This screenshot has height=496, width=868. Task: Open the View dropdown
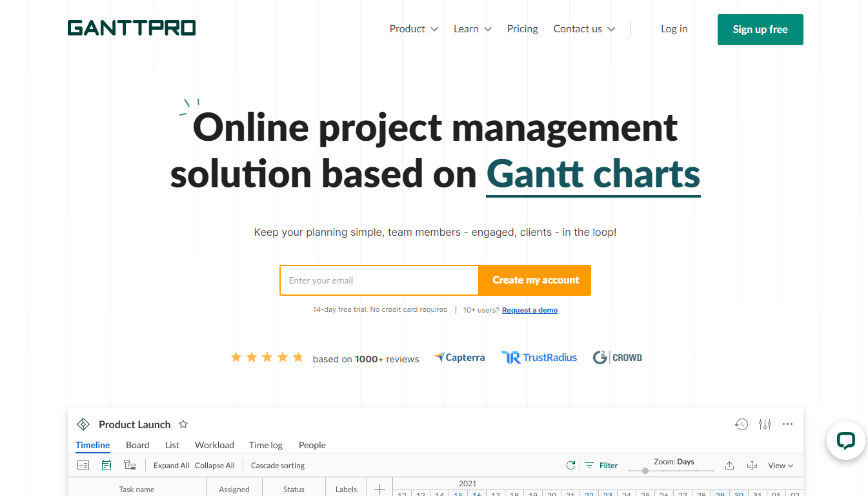pos(780,466)
